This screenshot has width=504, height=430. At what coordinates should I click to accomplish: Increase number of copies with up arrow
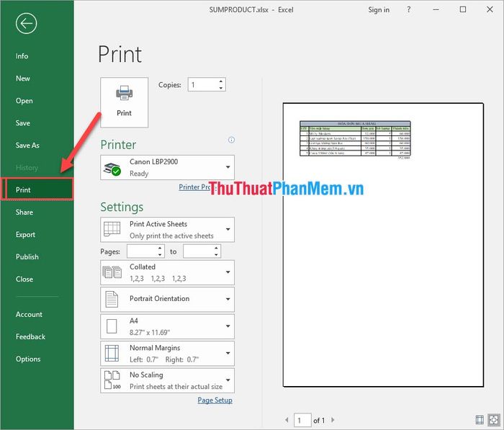pos(220,81)
